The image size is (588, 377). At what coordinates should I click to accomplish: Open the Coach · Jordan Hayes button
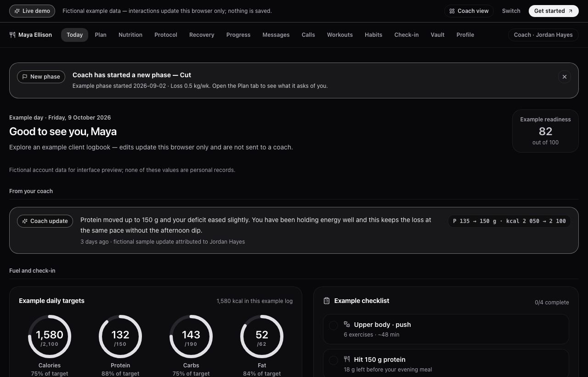[x=543, y=35]
